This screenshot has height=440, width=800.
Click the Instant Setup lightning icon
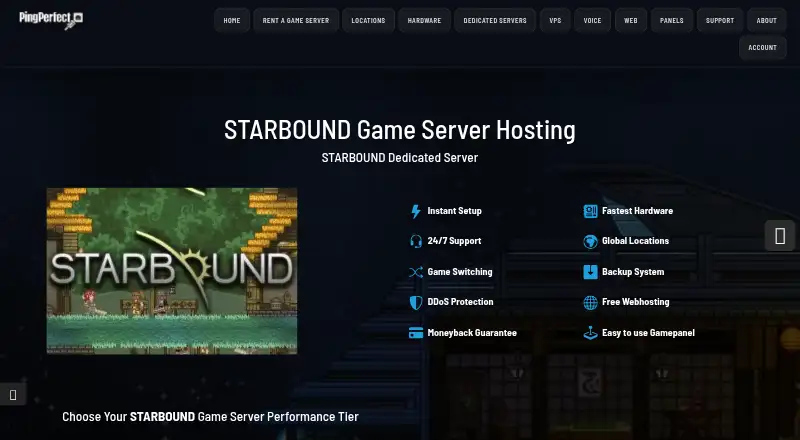(x=416, y=211)
